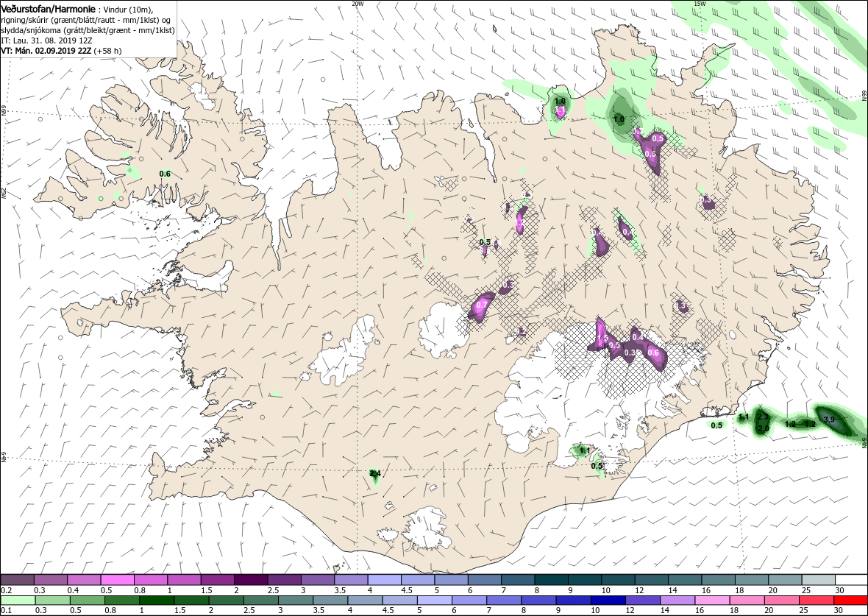Image resolution: width=868 pixels, height=616 pixels.
Task: Click the green 0.8 rain legend swatch
Action: tap(122, 601)
